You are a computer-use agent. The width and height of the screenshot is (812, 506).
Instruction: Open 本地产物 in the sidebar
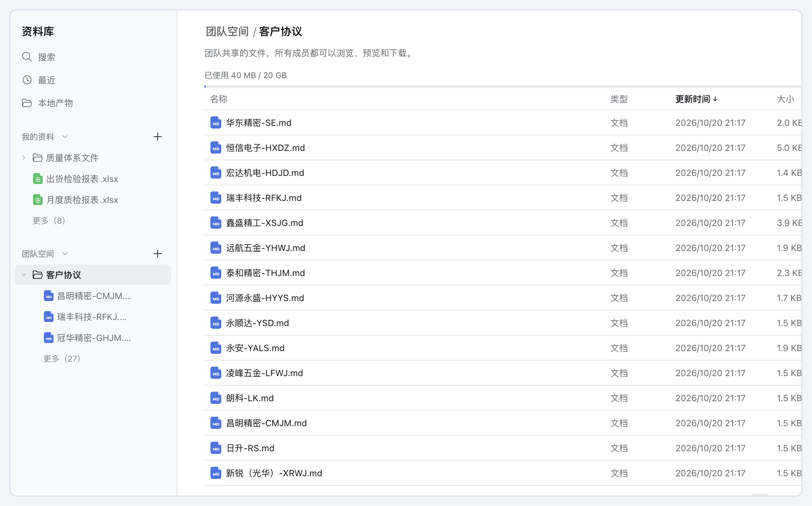point(93,103)
